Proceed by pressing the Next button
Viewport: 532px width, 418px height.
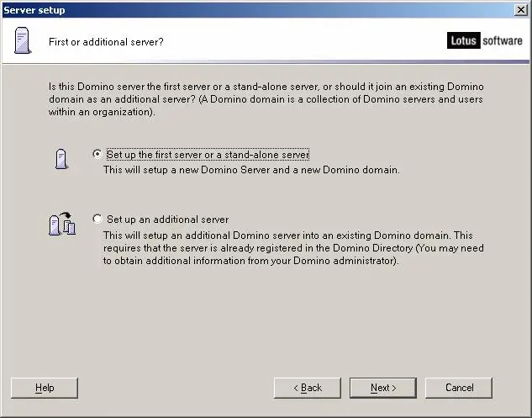(x=383, y=388)
